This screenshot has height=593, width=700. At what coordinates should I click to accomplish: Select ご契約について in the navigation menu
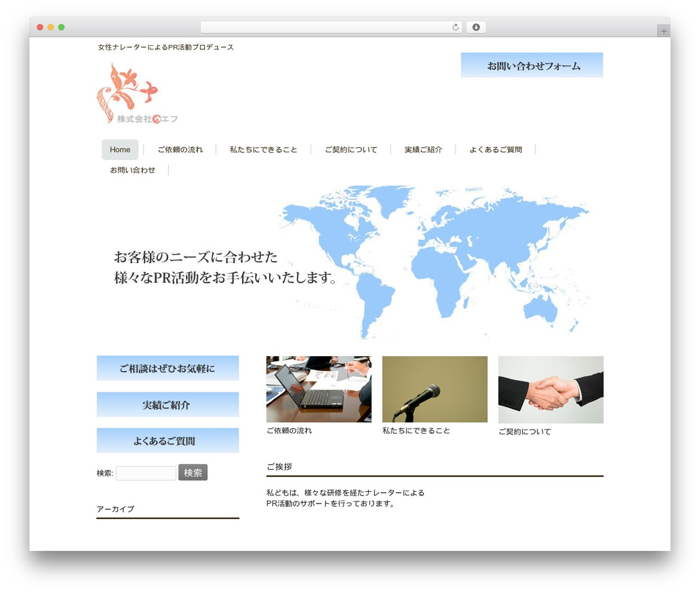351,150
